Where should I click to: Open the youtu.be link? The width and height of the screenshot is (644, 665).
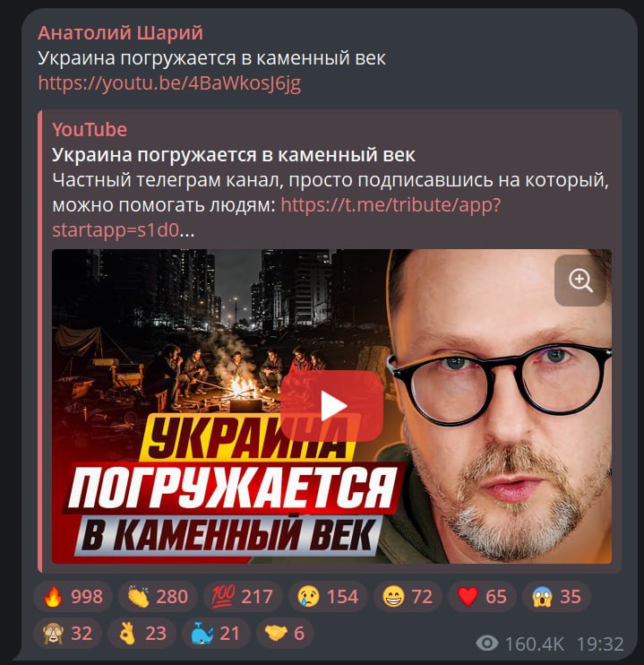[169, 83]
